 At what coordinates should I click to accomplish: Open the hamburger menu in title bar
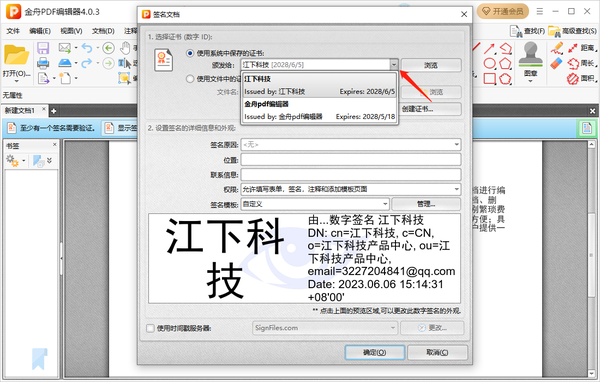[x=540, y=11]
